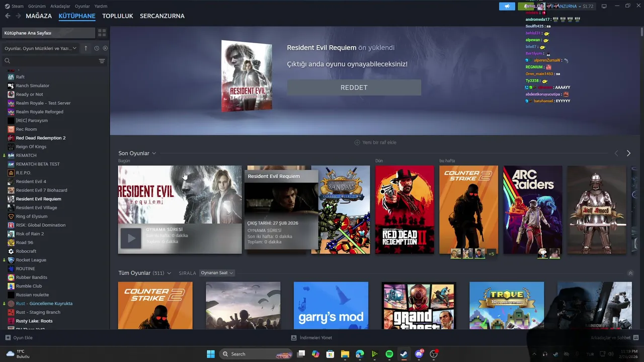Click Kütüphane Ana Sayfası button

(x=48, y=33)
